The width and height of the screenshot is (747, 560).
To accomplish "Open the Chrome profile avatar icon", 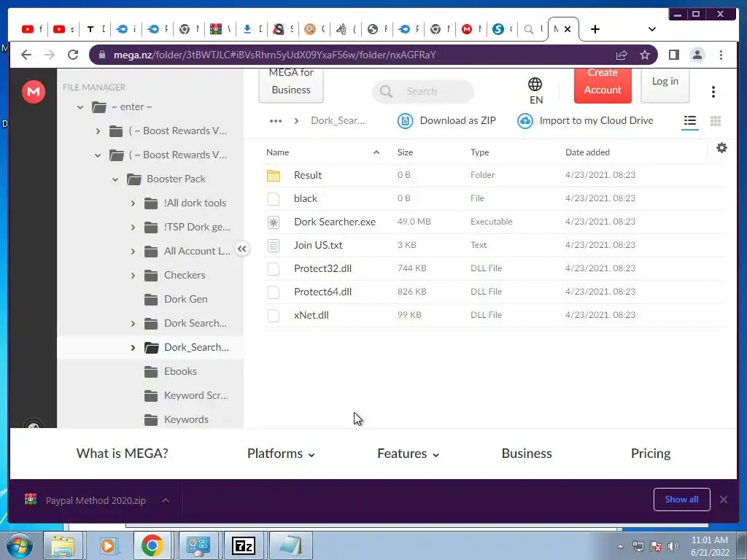I will coord(697,55).
